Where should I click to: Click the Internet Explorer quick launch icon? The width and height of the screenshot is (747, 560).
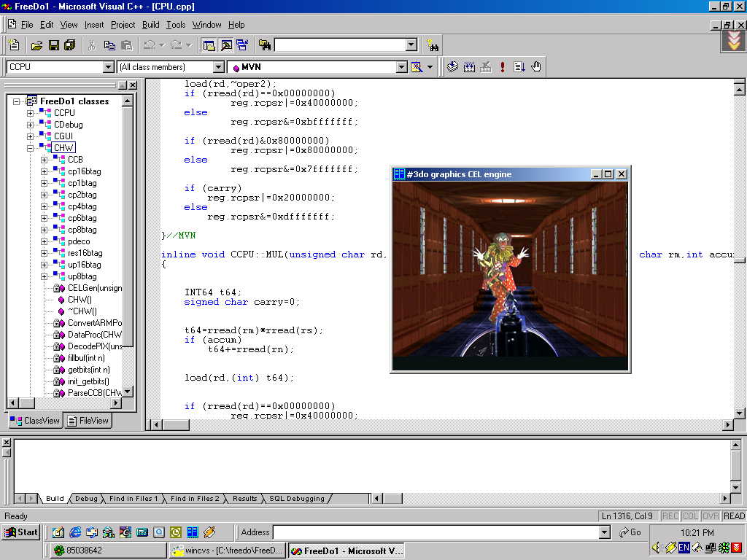coord(75,532)
